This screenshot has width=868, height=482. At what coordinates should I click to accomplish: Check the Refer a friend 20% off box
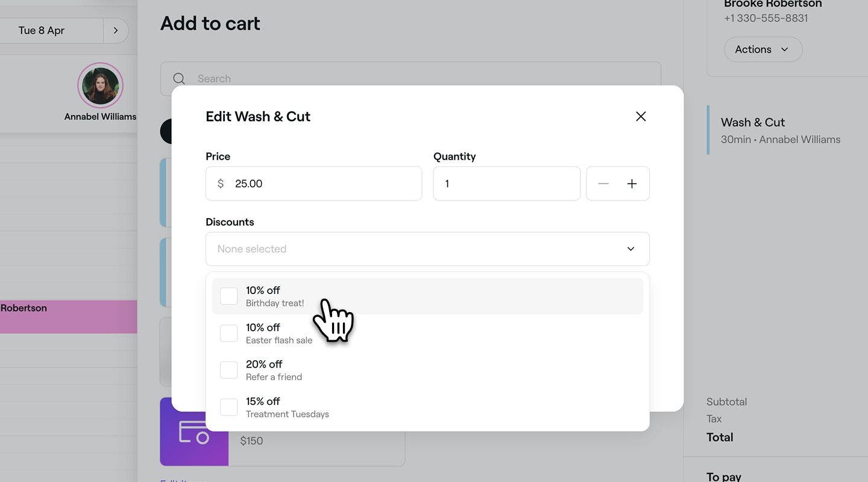pyautogui.click(x=228, y=370)
